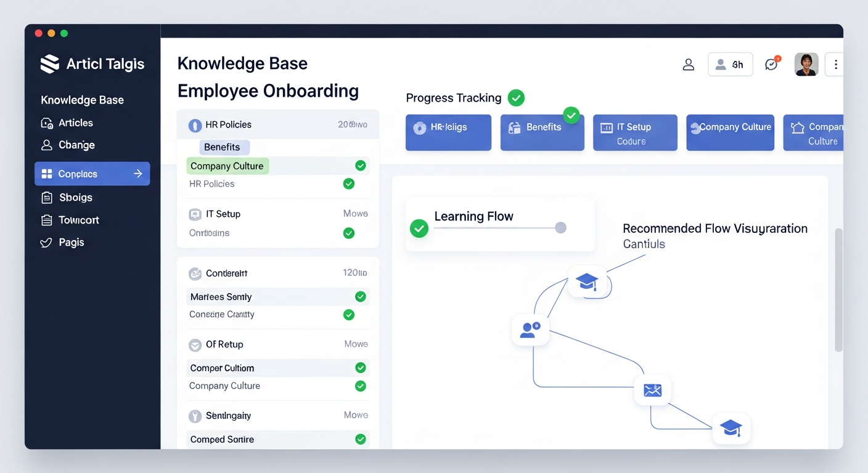Open the Towicort clipboard icon
The width and height of the screenshot is (868, 473).
[x=48, y=220]
